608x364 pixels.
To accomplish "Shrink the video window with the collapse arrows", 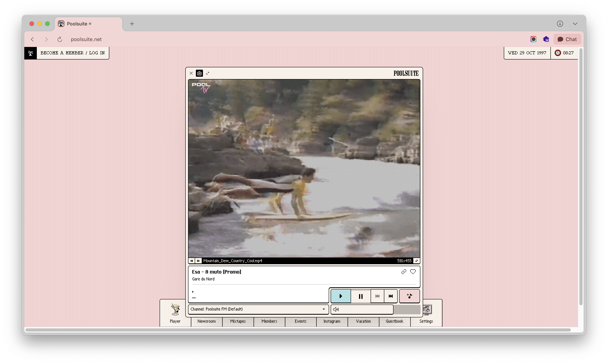I will pyautogui.click(x=208, y=73).
